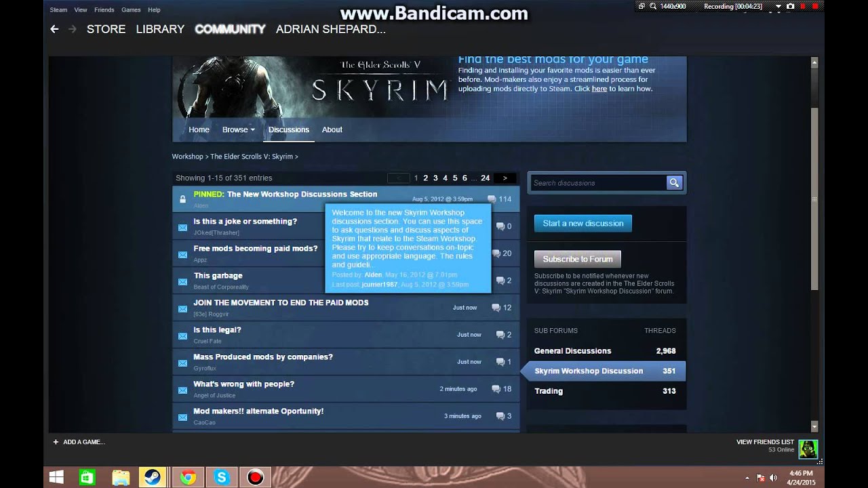Click the plus icon for Add a Game
This screenshot has width=868, height=488.
[x=56, y=442]
